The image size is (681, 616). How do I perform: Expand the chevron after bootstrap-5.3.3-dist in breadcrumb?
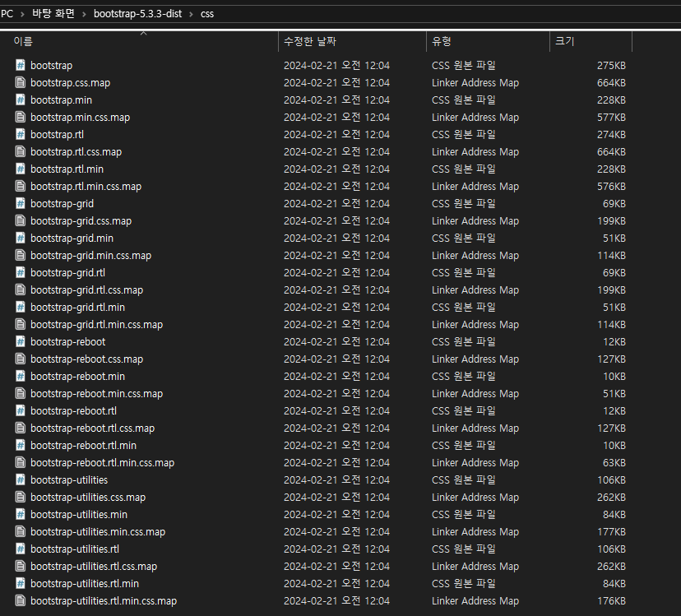(191, 14)
